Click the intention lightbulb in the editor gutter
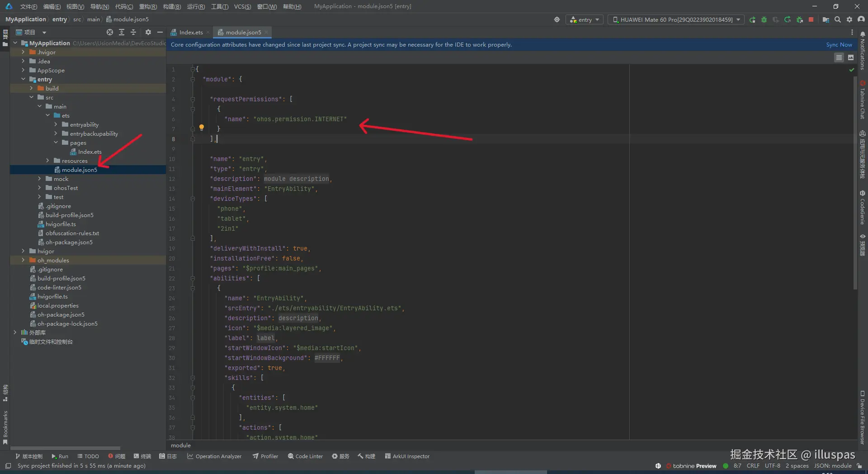 202,128
